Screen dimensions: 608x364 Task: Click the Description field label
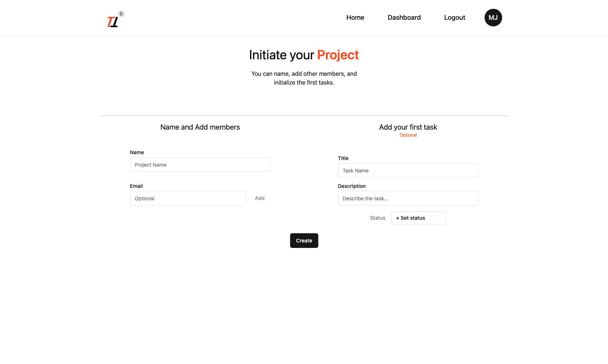[x=352, y=186]
